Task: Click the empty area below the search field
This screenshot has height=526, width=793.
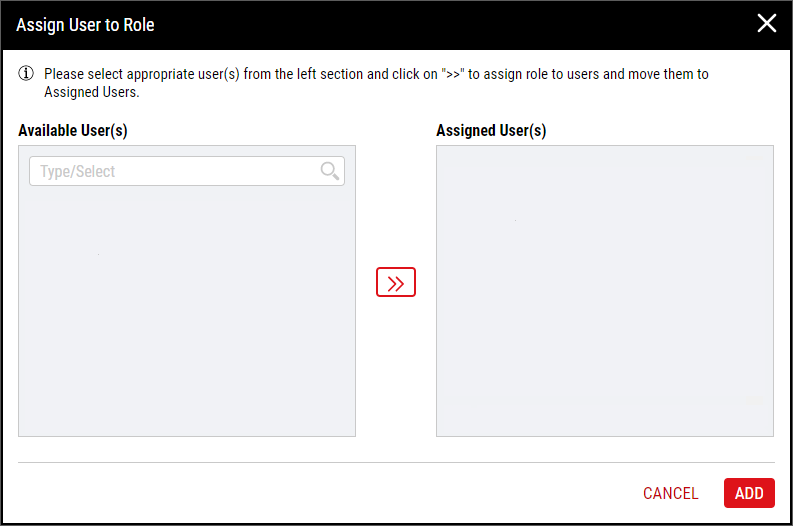Action: pyautogui.click(x=187, y=311)
